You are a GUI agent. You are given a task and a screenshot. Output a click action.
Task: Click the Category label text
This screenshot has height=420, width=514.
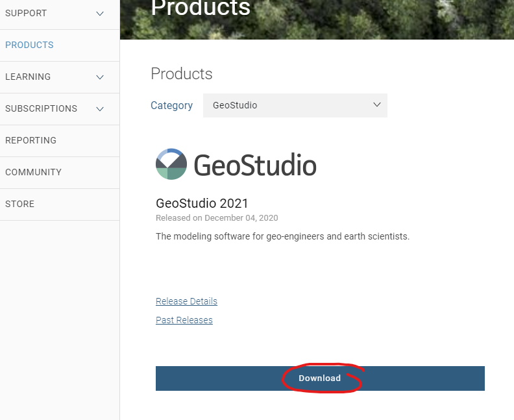(171, 105)
